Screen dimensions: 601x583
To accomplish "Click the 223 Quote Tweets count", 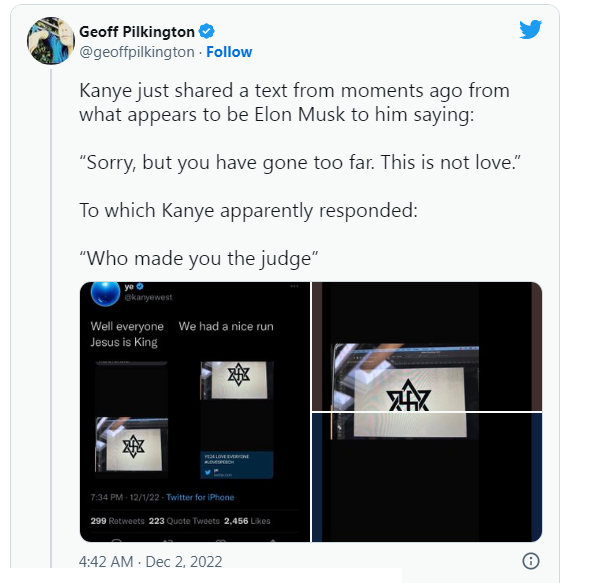I will tap(184, 521).
